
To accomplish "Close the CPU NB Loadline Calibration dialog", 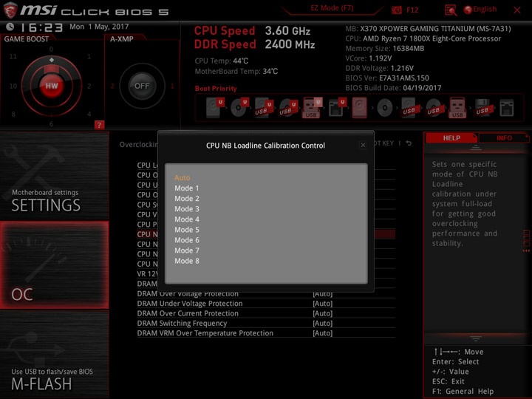I will click(x=363, y=146).
